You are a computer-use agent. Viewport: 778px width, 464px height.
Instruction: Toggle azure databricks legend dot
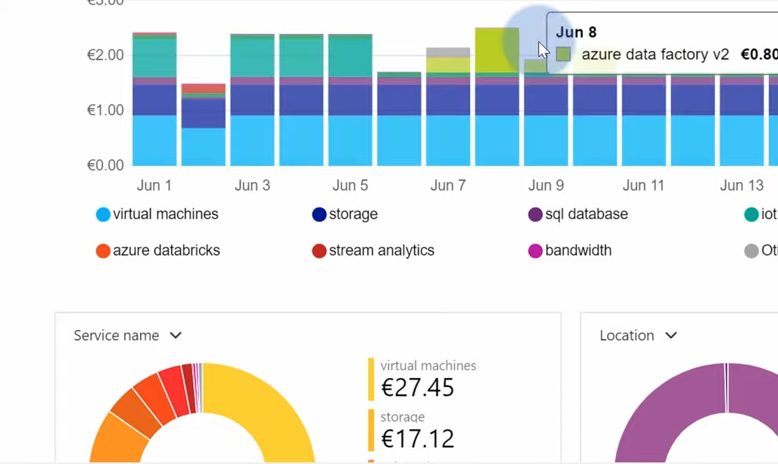click(103, 251)
